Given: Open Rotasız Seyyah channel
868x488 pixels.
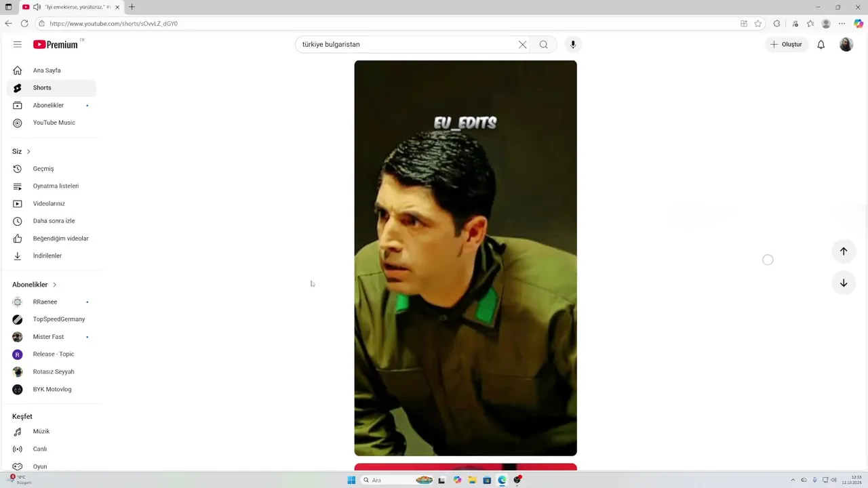Looking at the screenshot, I should pos(52,372).
